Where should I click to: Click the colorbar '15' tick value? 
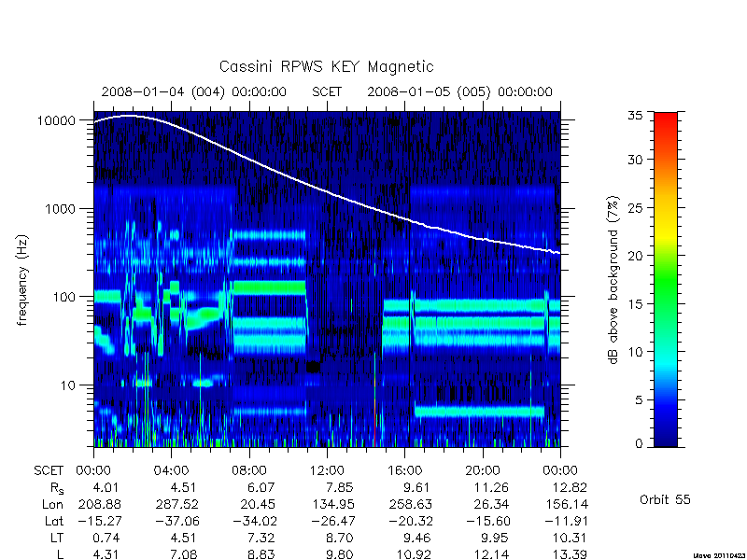coord(635,304)
